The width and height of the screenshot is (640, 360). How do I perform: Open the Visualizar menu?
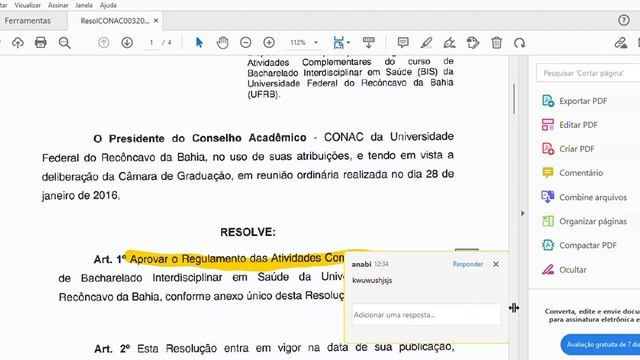27,5
